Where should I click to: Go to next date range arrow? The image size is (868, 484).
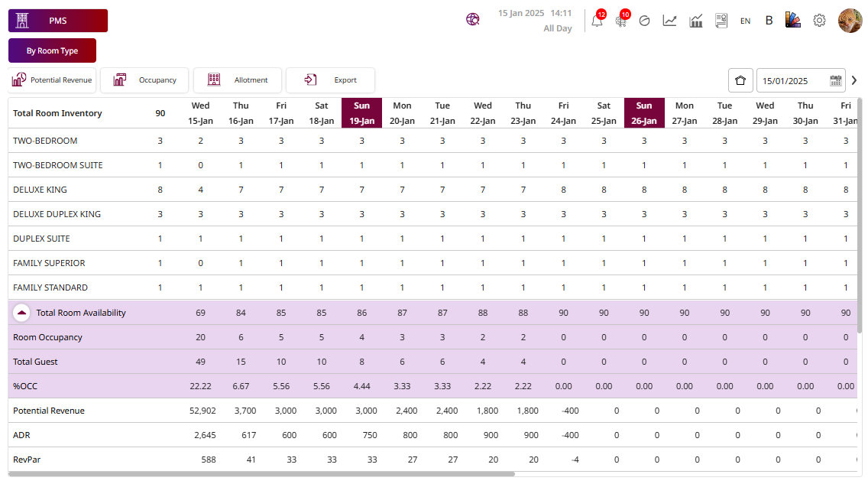click(854, 80)
